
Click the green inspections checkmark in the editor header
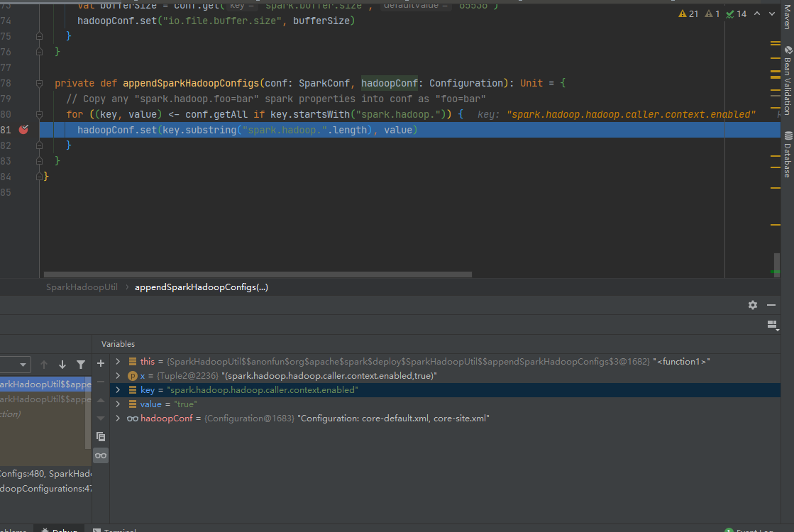(x=730, y=13)
